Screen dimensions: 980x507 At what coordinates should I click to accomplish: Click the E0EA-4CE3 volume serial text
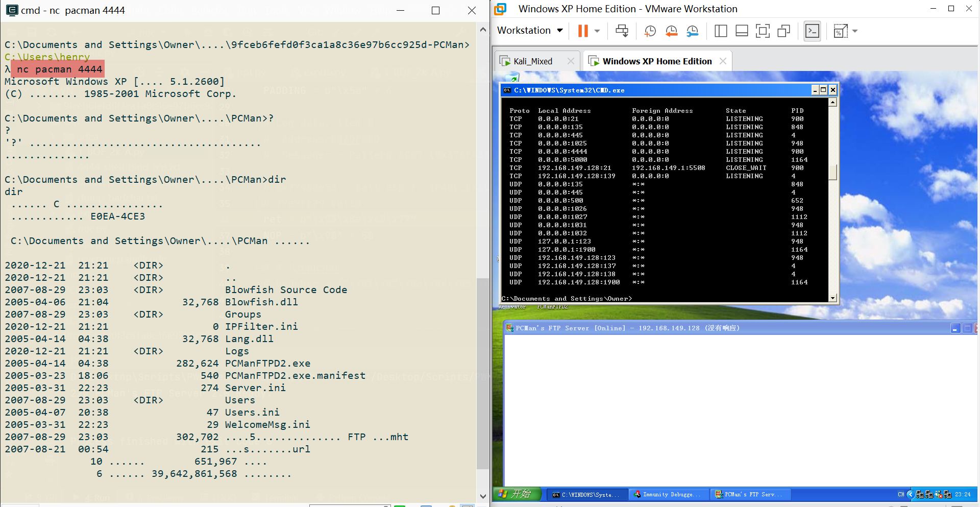[x=118, y=216]
